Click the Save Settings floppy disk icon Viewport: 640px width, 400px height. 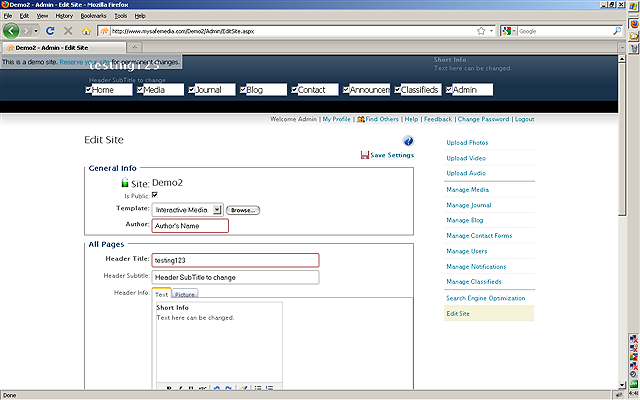tap(365, 155)
